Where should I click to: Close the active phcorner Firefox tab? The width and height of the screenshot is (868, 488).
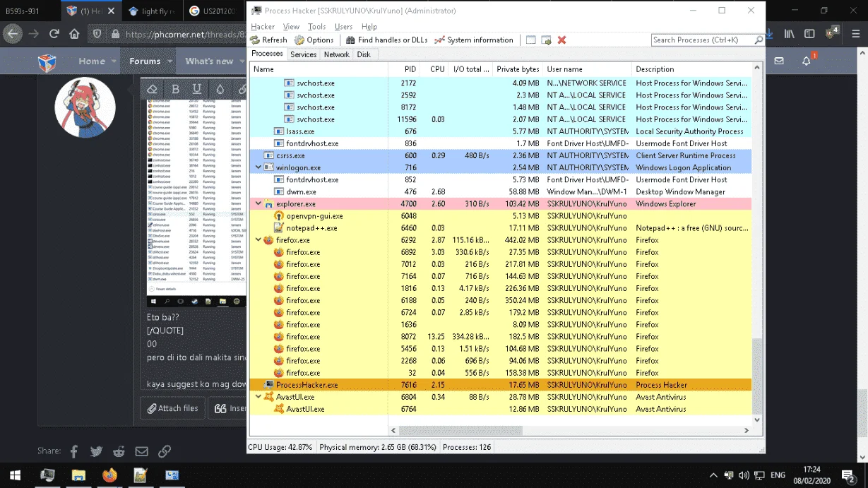pyautogui.click(x=112, y=11)
